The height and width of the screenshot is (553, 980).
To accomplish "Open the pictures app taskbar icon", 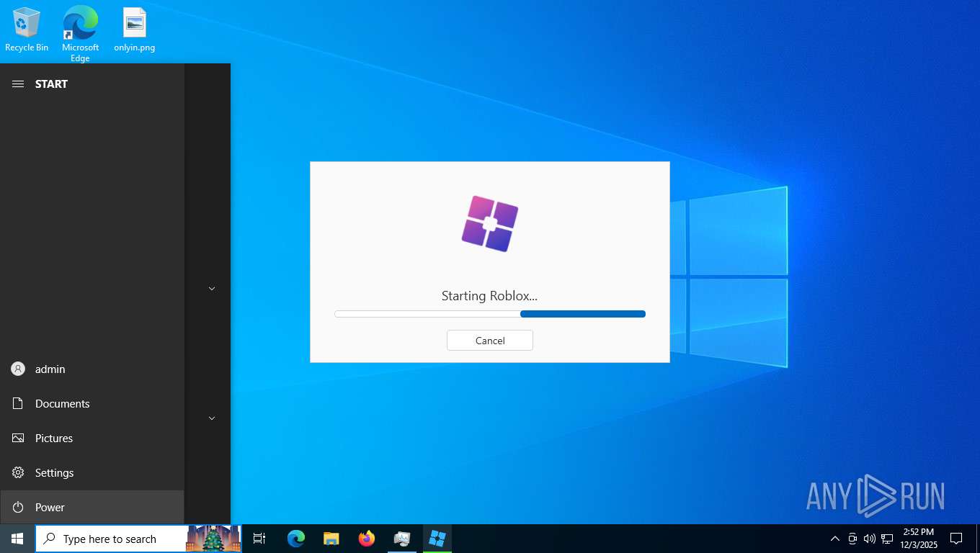I will coord(402,539).
